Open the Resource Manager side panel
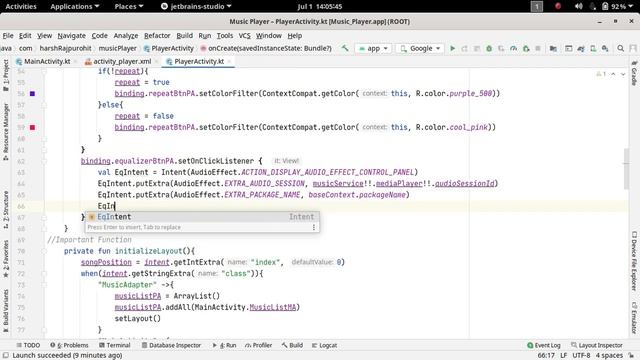This screenshot has width=640, height=360. 6,132
